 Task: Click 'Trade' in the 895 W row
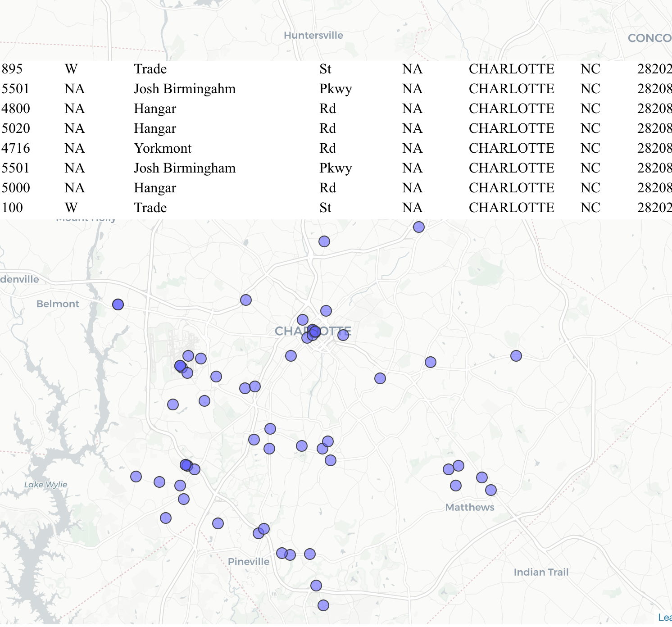point(150,69)
